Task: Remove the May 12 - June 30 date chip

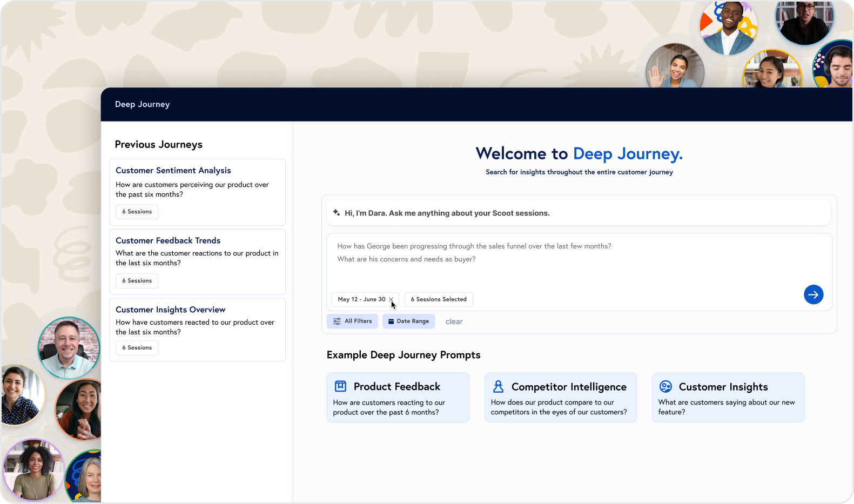Action: tap(391, 299)
